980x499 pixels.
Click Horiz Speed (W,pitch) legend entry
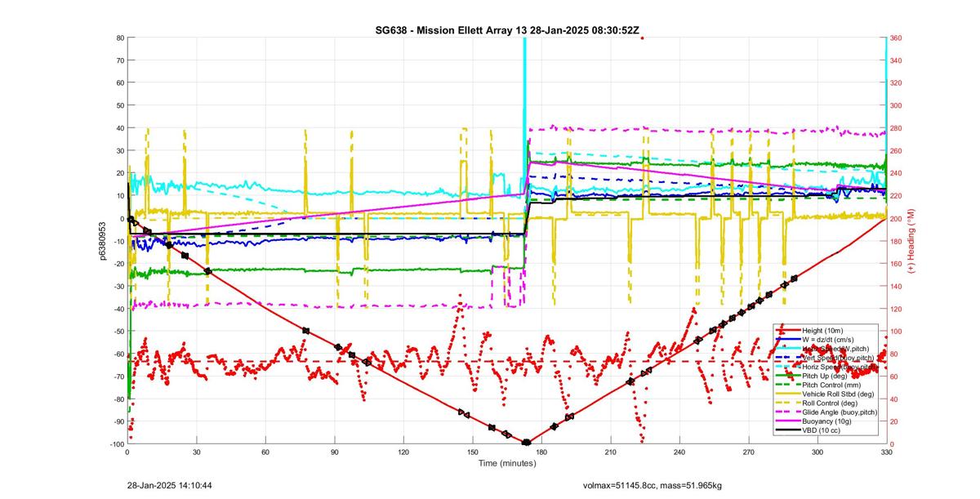click(x=835, y=349)
